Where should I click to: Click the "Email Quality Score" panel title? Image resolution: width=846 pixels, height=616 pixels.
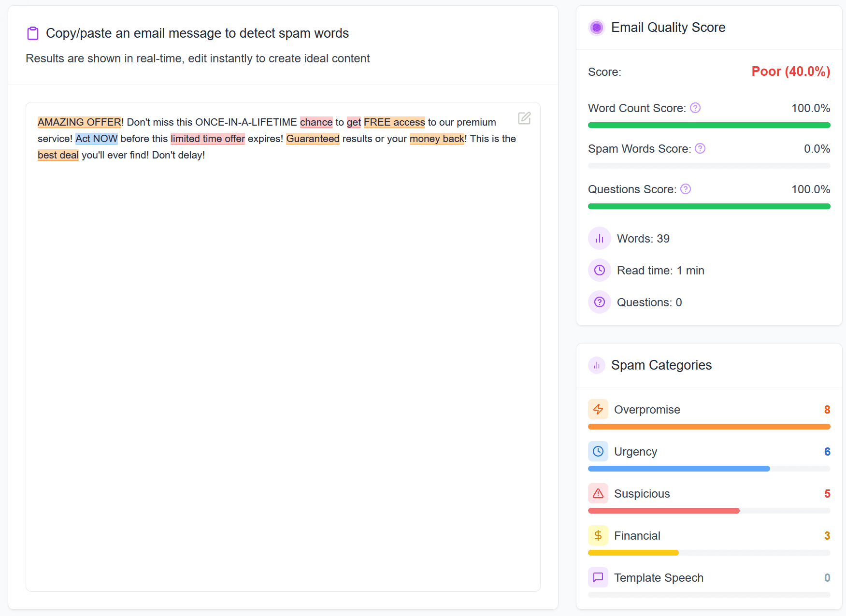668,28
